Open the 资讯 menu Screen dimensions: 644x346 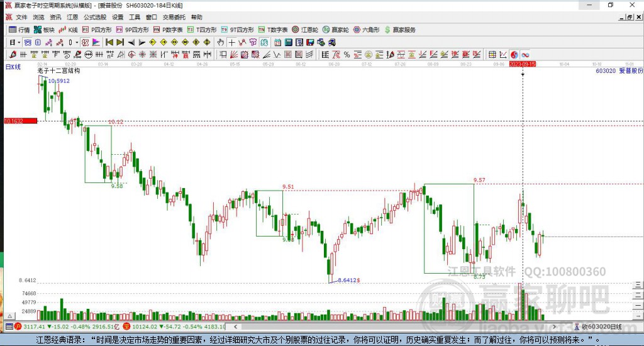tap(55, 17)
